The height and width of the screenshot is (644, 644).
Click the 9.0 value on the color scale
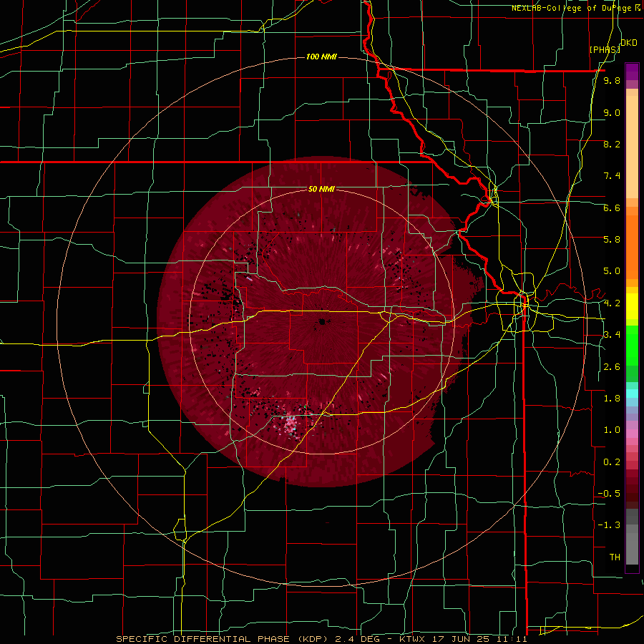tap(612, 112)
